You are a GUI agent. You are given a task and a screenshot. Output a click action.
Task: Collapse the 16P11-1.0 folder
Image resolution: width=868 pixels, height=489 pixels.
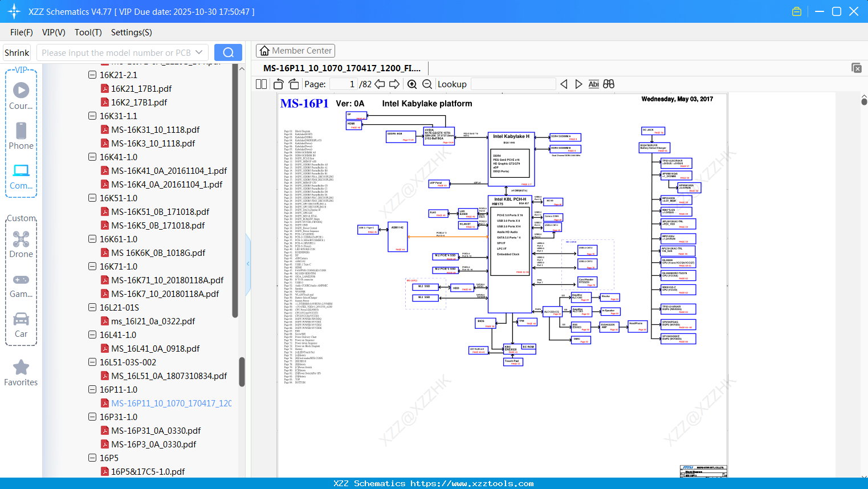coord(92,389)
